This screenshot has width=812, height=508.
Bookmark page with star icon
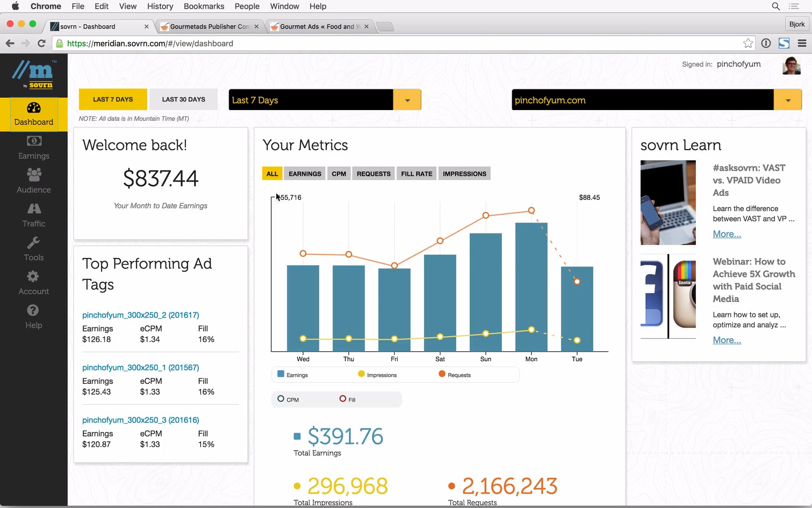[x=748, y=43]
